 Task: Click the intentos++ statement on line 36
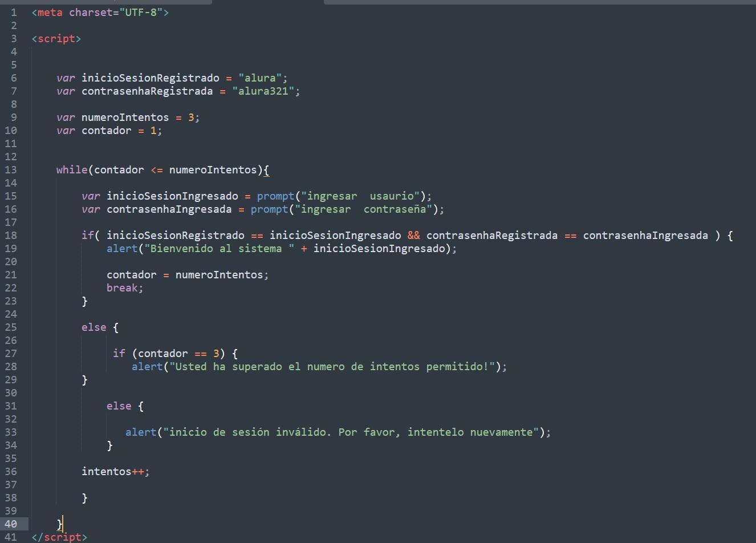[x=116, y=471]
